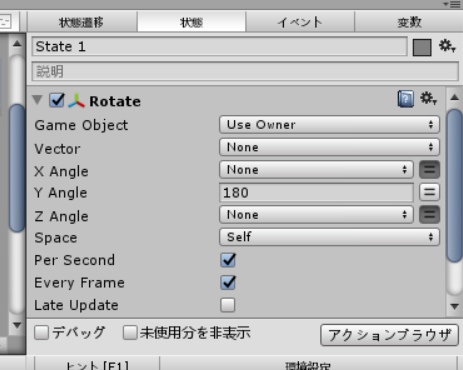The image size is (463, 370).
Task: Toggle variable mode for Y Angle
Action: tap(429, 192)
